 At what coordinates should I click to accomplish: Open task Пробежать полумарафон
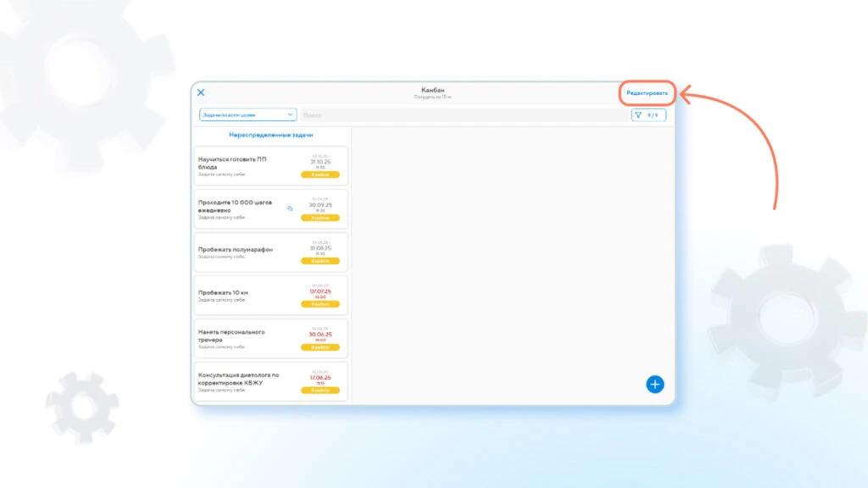point(270,252)
